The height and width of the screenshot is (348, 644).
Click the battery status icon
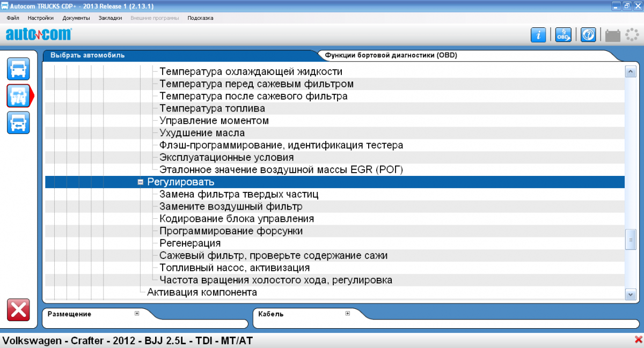click(x=613, y=35)
